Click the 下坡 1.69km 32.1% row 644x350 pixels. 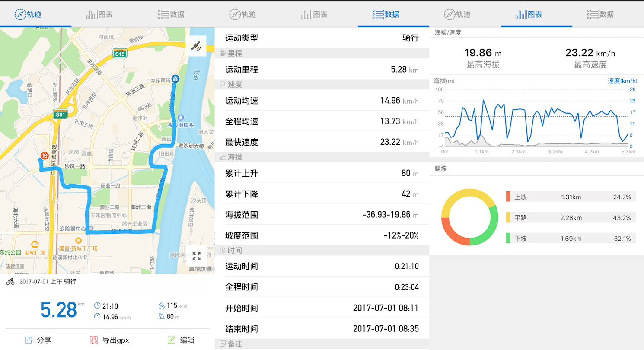coord(571,239)
